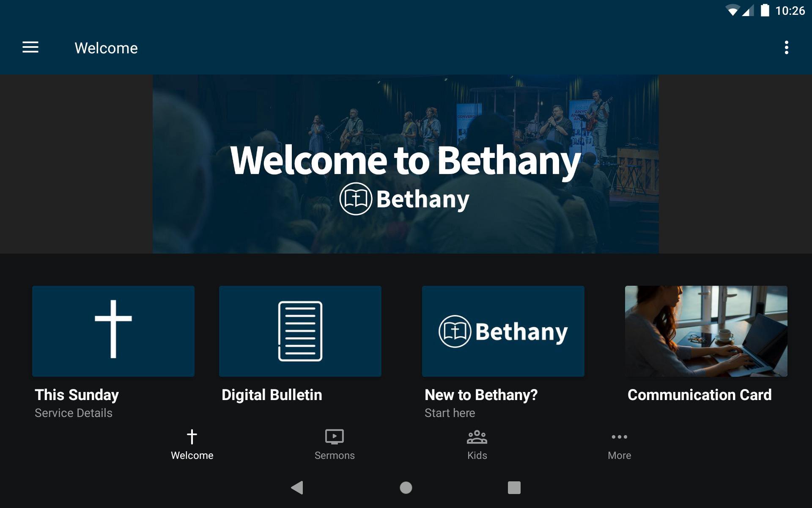
Task: Tap the Android recent apps square
Action: point(514,488)
